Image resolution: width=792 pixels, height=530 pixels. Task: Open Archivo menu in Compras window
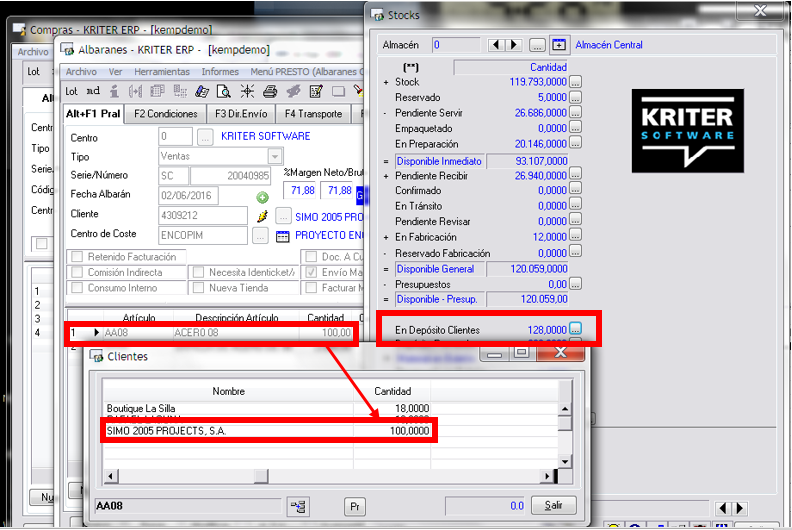pos(32,52)
